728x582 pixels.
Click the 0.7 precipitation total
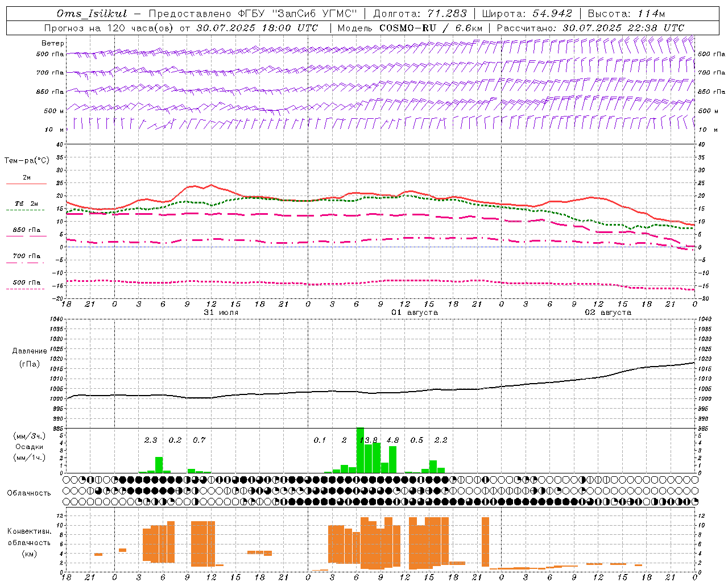point(199,440)
